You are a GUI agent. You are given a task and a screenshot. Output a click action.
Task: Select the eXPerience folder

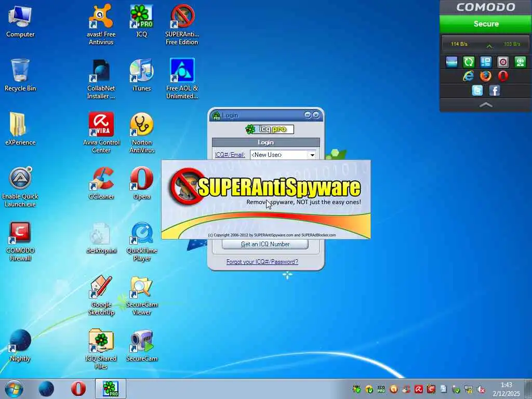pyautogui.click(x=20, y=129)
